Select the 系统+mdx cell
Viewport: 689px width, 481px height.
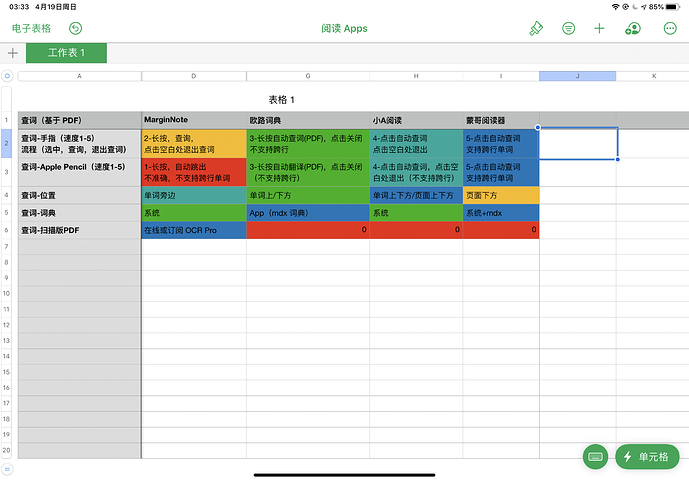click(x=501, y=213)
